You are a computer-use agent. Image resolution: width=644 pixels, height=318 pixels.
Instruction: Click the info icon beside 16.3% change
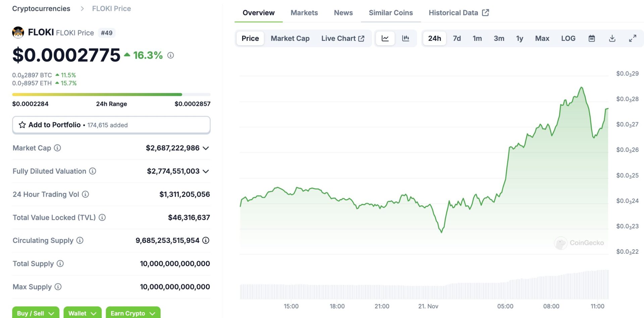tap(171, 55)
